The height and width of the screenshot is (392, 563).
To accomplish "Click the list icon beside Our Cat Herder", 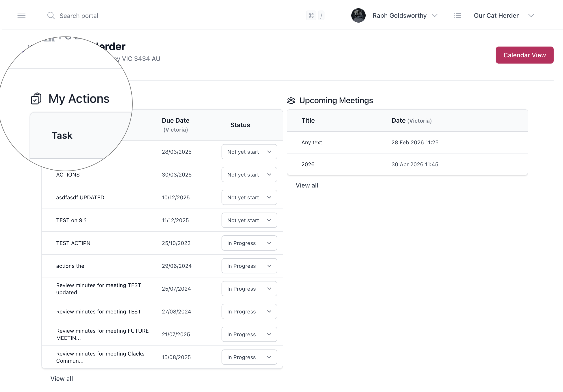I will pos(458,15).
